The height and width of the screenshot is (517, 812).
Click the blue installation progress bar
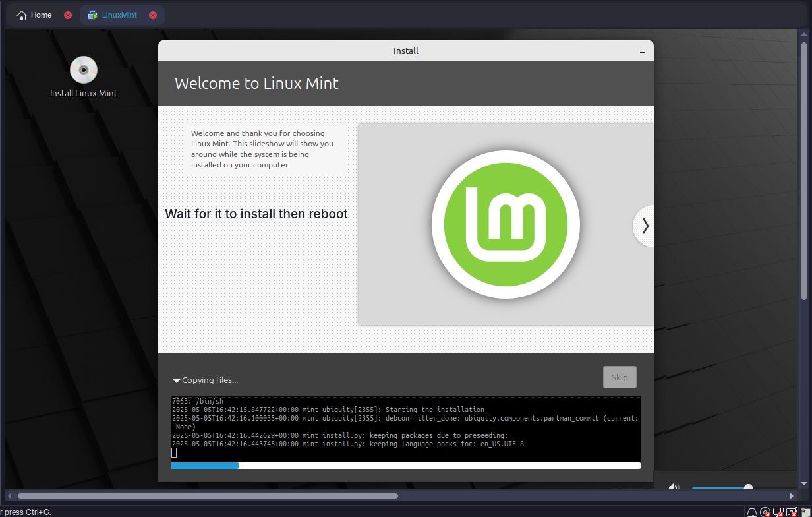tap(205, 466)
